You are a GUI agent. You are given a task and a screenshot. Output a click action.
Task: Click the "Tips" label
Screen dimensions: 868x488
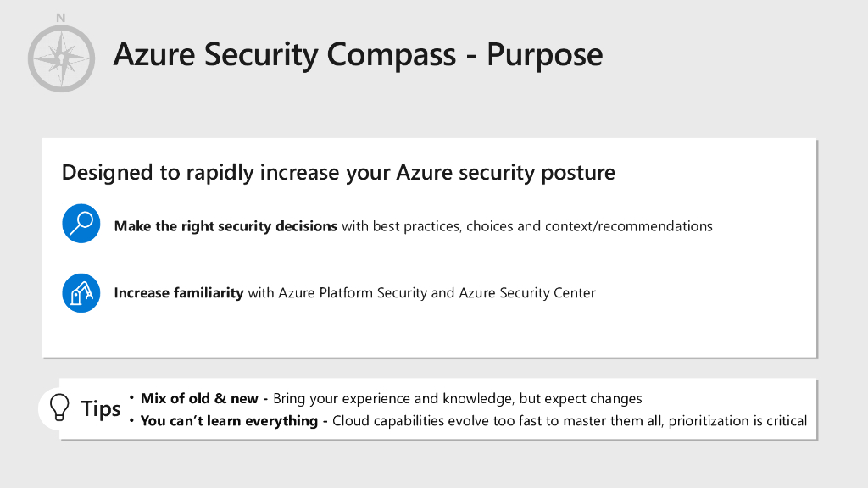pyautogui.click(x=101, y=409)
